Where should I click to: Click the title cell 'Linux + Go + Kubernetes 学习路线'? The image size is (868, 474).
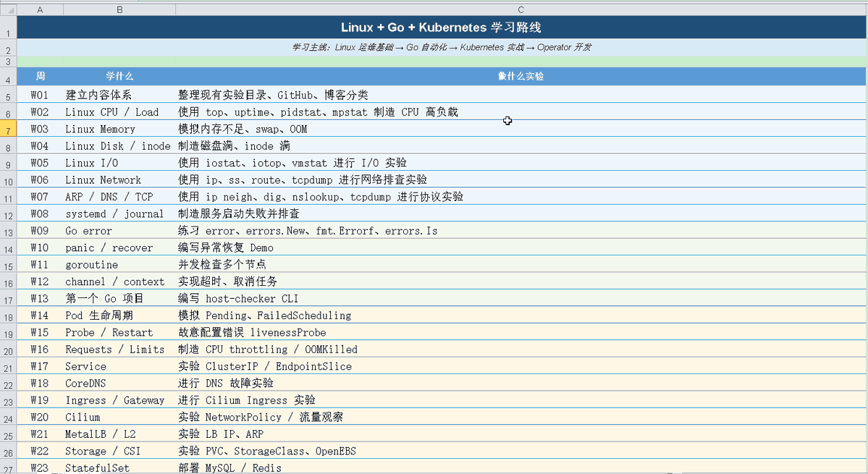click(x=441, y=27)
